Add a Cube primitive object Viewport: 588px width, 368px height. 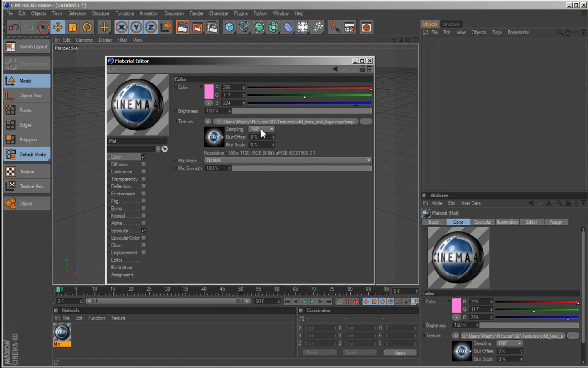tap(229, 27)
